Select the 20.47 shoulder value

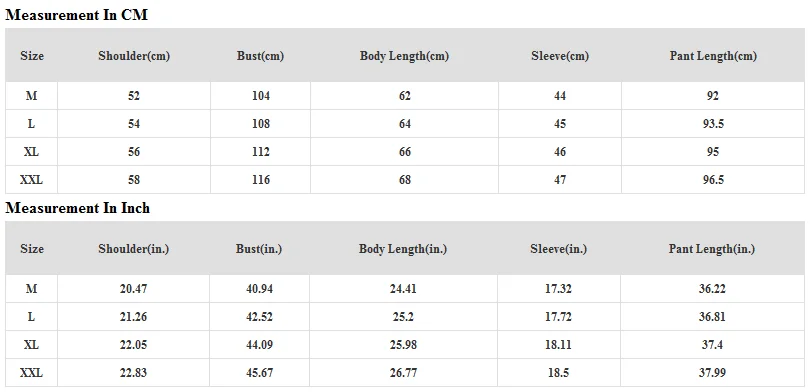(133, 289)
